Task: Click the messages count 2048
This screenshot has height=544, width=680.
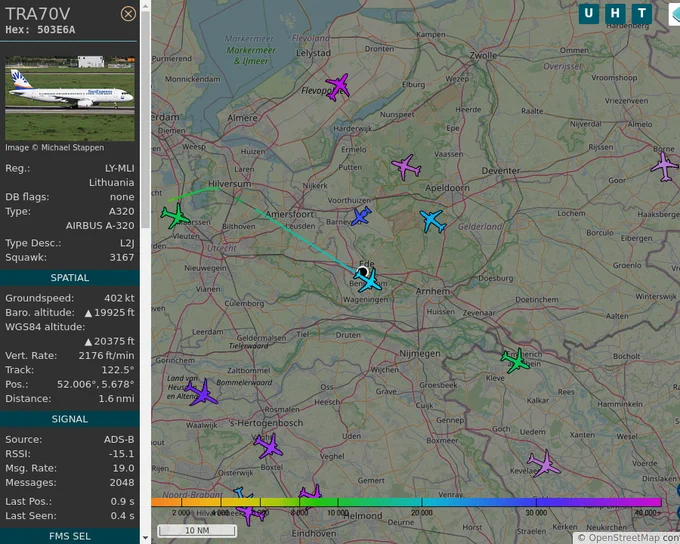Action: pos(122,482)
